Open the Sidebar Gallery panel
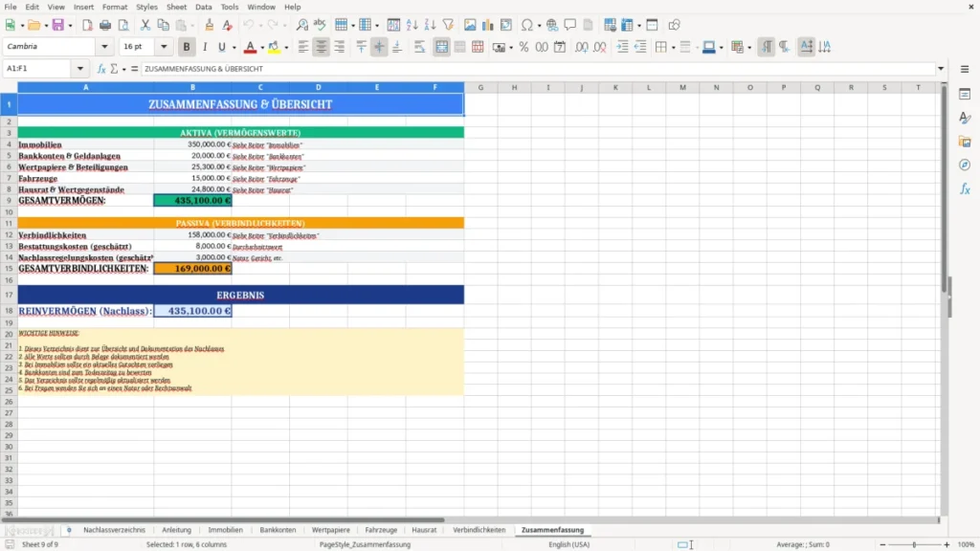The height and width of the screenshot is (551, 980). (x=965, y=142)
